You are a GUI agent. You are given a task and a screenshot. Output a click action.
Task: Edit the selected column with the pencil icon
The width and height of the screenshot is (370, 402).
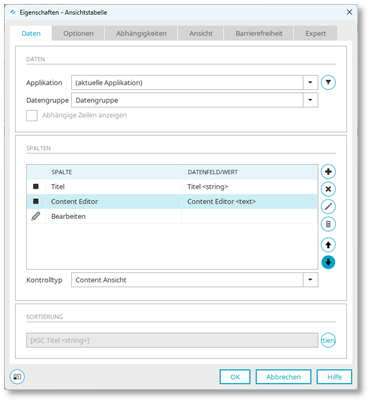tap(328, 207)
